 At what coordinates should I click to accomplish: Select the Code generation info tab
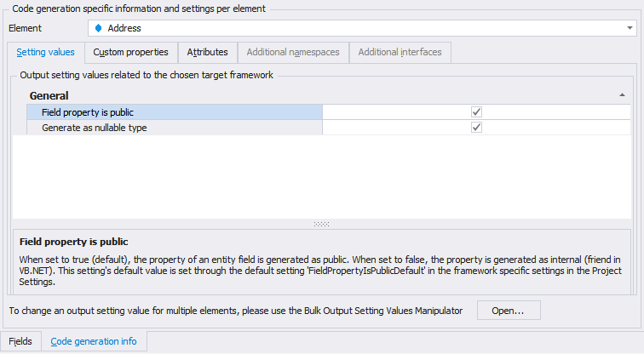[94, 341]
